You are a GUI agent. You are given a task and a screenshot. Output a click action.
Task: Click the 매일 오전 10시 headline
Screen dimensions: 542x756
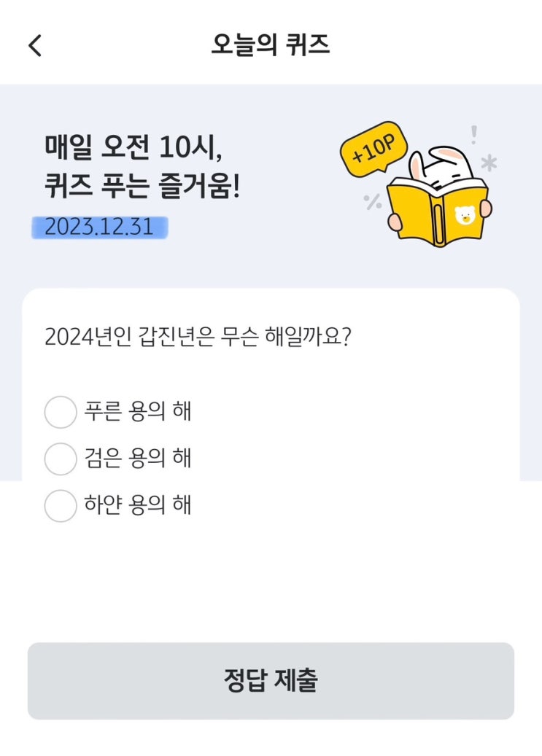click(x=133, y=147)
